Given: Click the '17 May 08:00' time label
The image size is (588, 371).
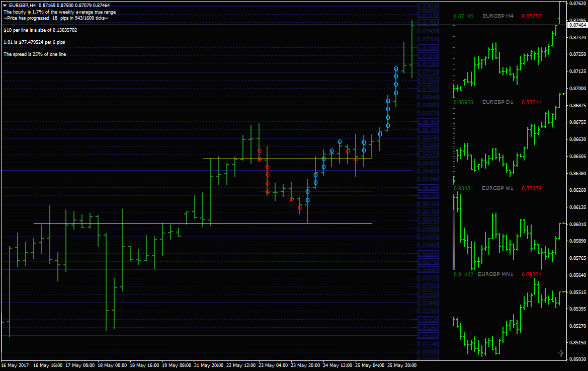Looking at the screenshot, I should click(80, 365).
